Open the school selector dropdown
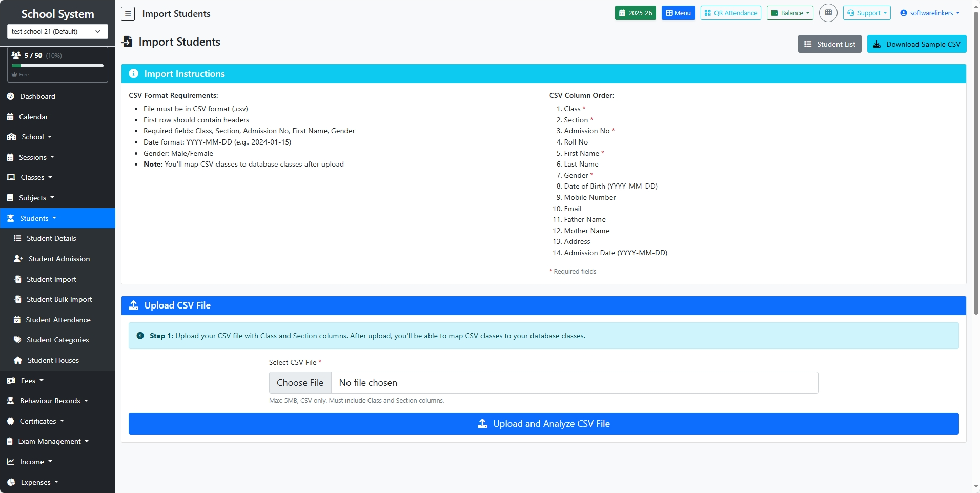This screenshot has height=493, width=980. (57, 31)
